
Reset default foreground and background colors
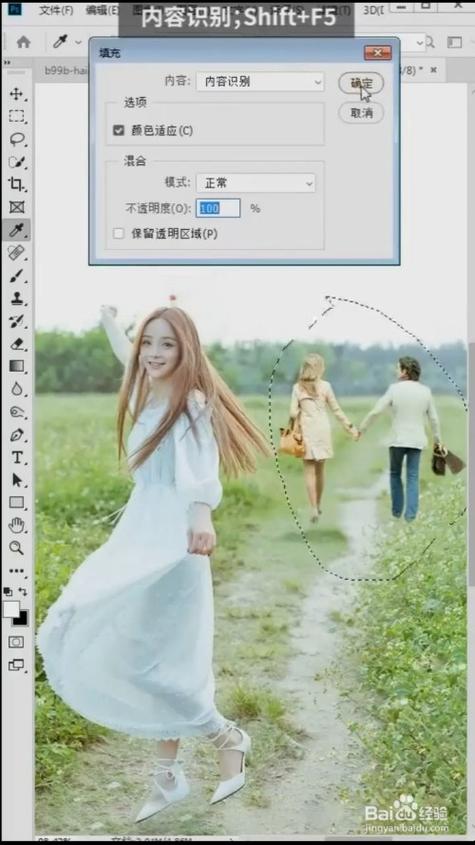(8, 591)
